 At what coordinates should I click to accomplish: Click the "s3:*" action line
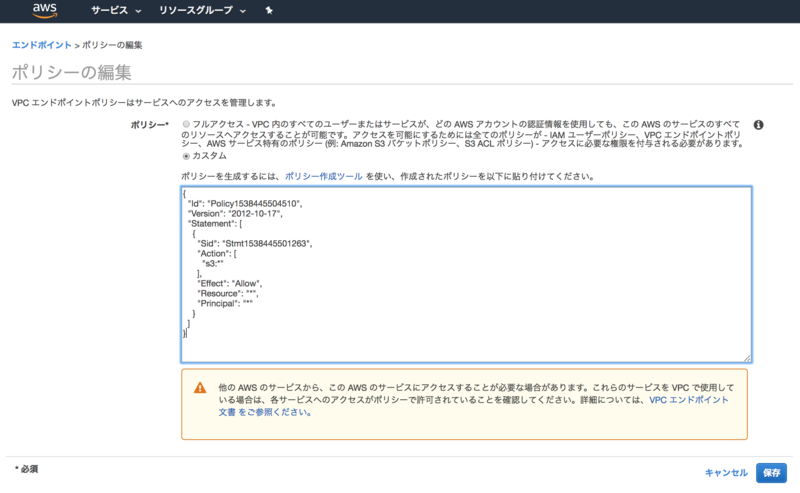[x=213, y=263]
